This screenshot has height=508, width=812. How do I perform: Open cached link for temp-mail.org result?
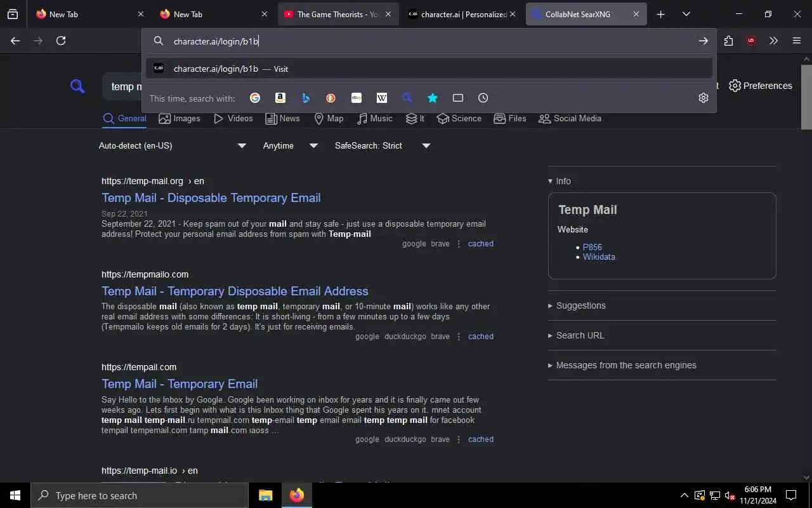[481, 244]
